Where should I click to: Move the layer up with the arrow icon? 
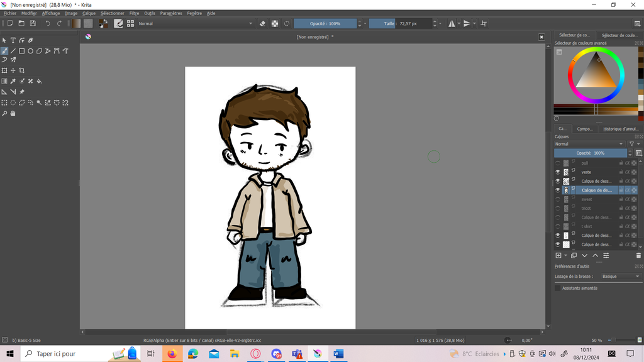click(x=595, y=256)
